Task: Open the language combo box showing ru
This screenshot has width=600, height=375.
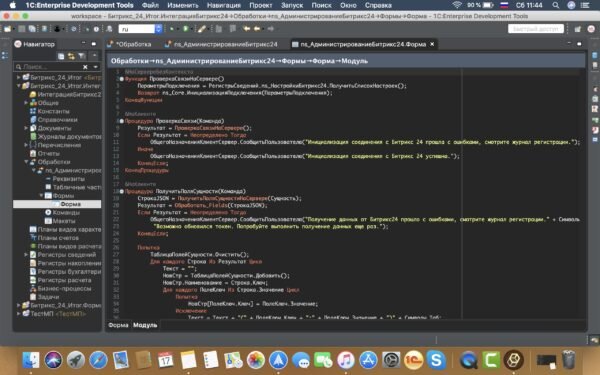Action: pyautogui.click(x=140, y=29)
